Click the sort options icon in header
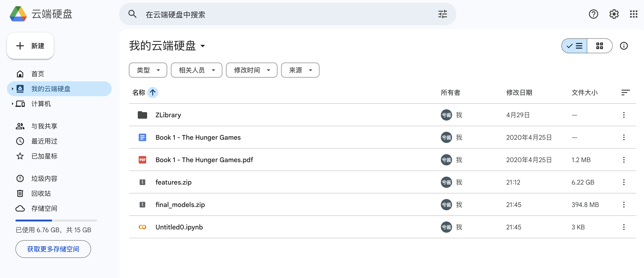The image size is (644, 278). 625,93
